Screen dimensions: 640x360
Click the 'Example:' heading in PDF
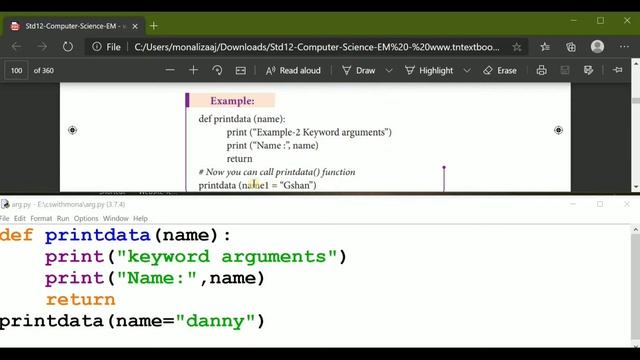pyautogui.click(x=232, y=101)
